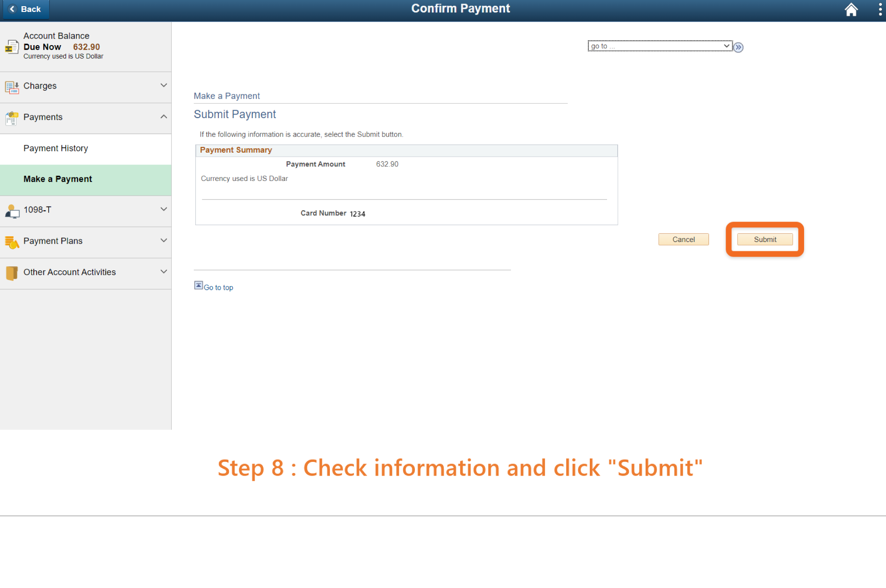Click the Home icon in header
Image resolution: width=886 pixels, height=588 pixels.
[851, 9]
